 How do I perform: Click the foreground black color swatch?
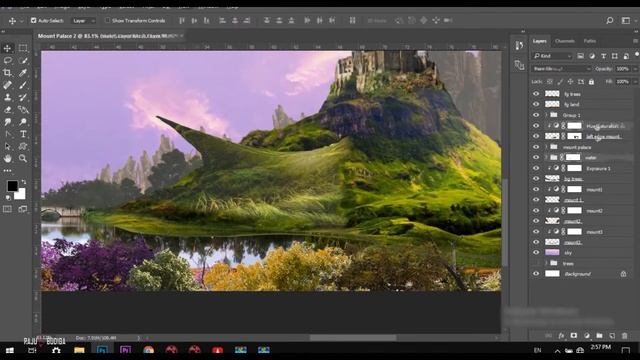[x=12, y=186]
